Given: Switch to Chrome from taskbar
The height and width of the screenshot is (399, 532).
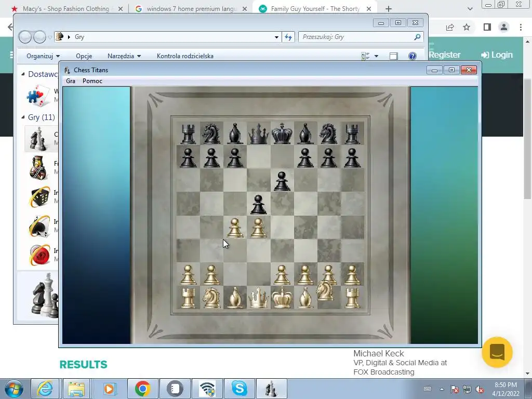Looking at the screenshot, I should 142,389.
